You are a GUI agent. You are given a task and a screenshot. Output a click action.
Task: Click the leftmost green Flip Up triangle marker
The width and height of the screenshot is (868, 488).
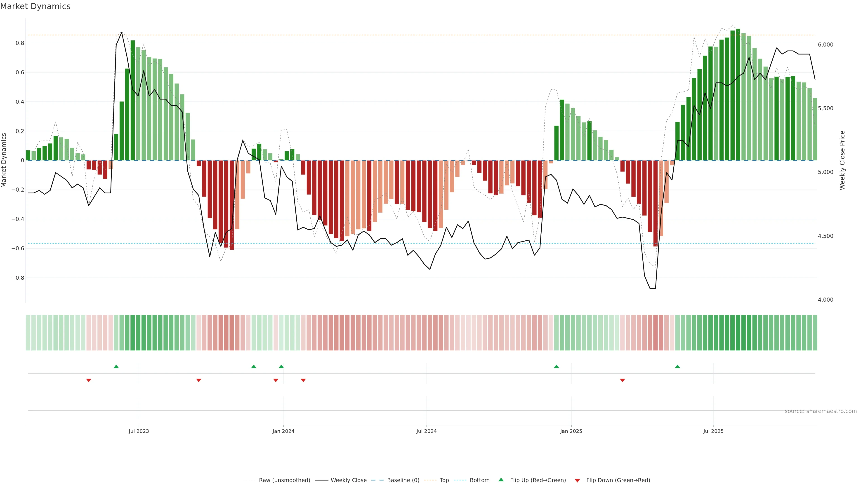(116, 366)
